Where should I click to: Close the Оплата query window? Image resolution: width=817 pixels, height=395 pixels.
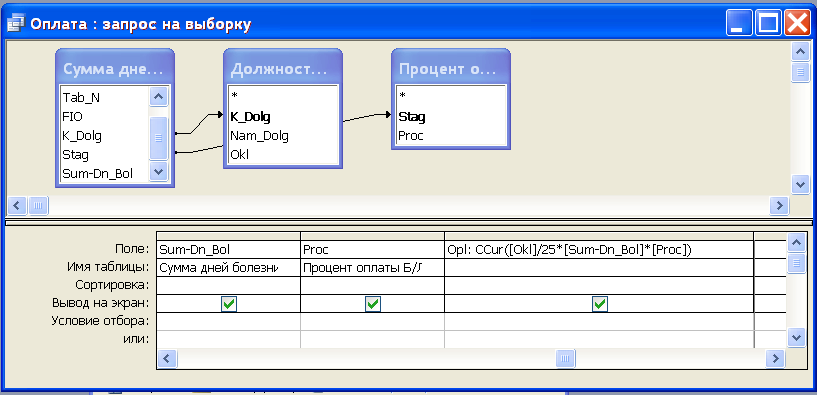pyautogui.click(x=797, y=24)
